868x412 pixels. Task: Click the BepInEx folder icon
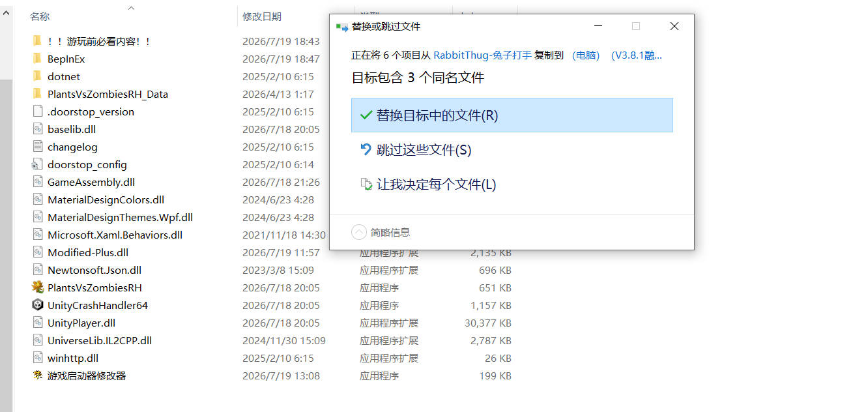pos(37,59)
